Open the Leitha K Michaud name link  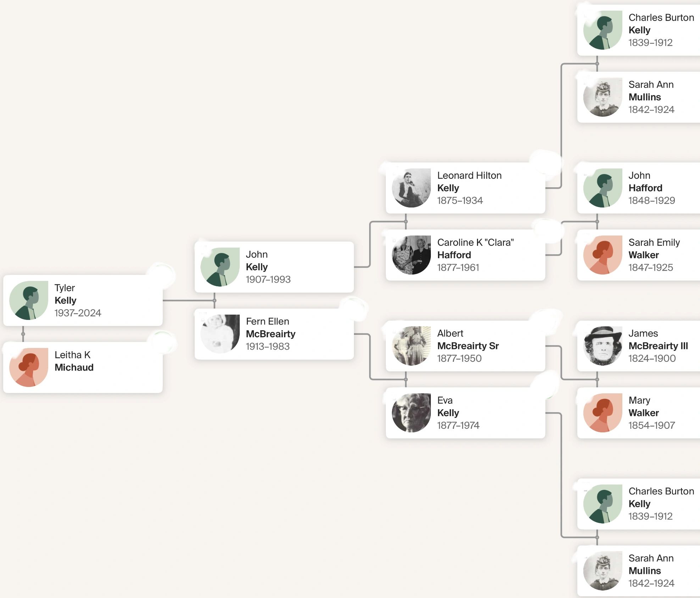pyautogui.click(x=74, y=361)
